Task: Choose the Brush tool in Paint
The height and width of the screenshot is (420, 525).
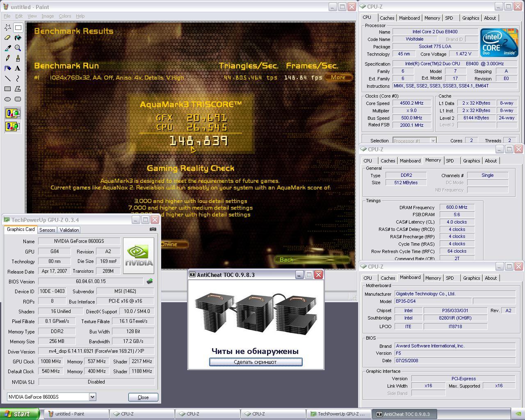Action: coord(18,58)
